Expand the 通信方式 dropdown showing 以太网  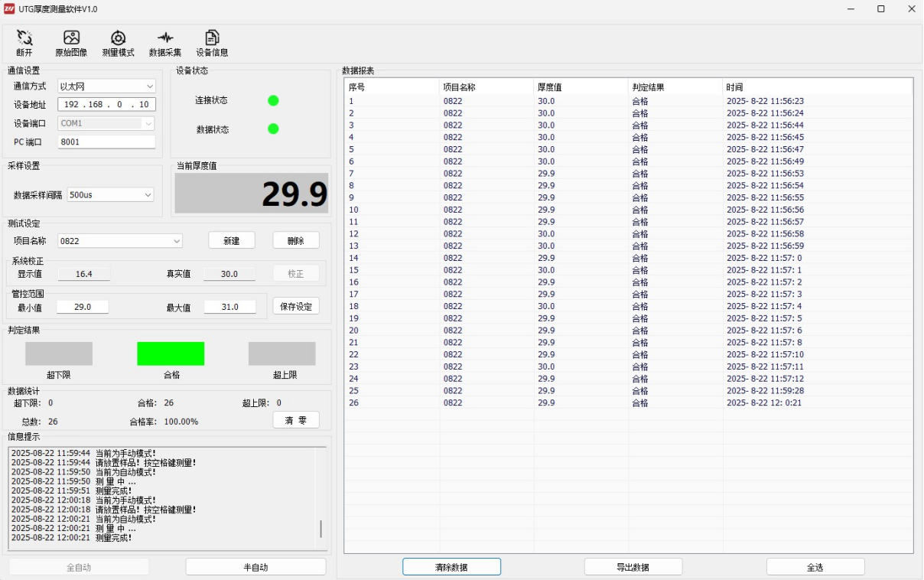pos(106,86)
